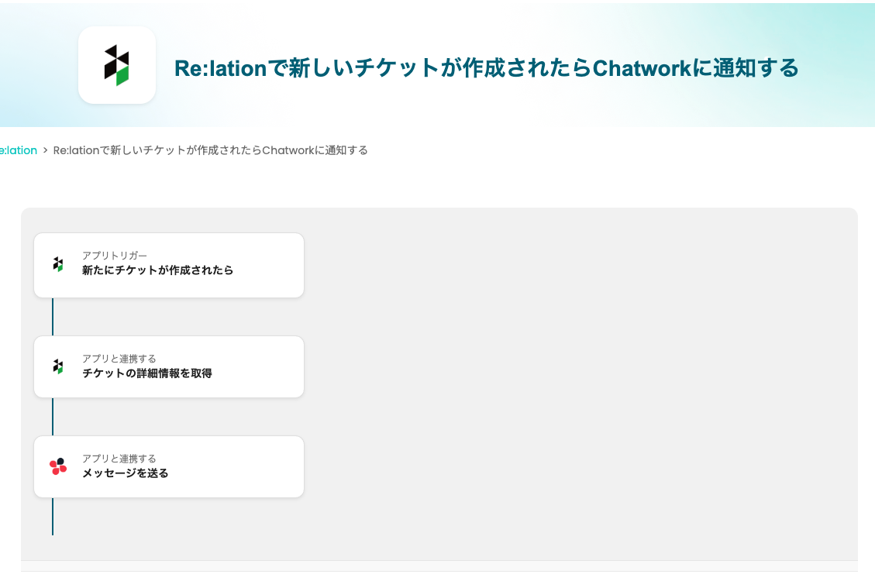
Task: Click the Re:lation icon on ticket details step
Action: 58,366
